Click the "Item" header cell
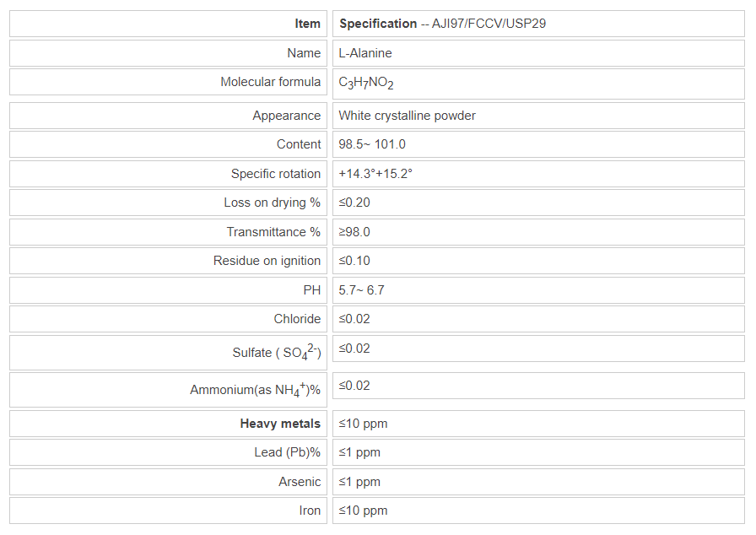Screen dimensions: 756x535 pyautogui.click(x=307, y=24)
